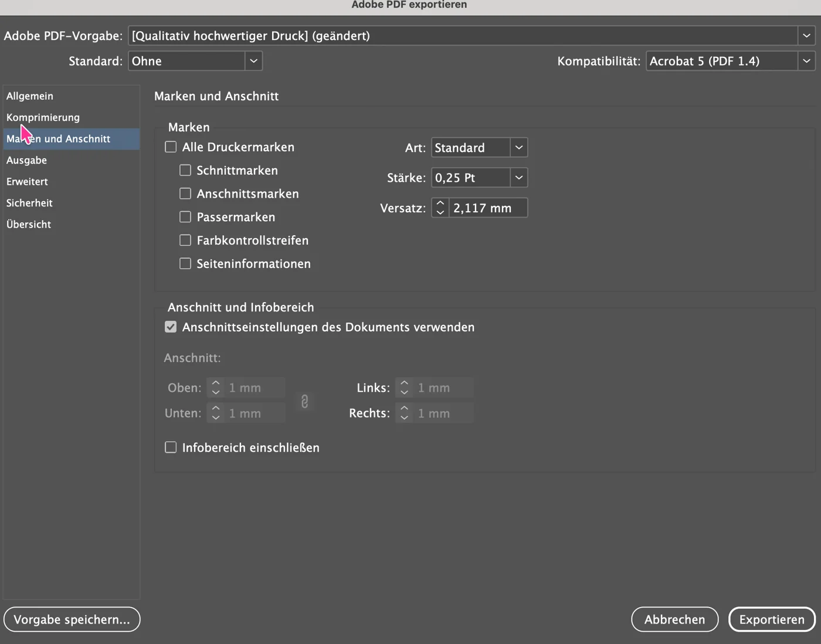This screenshot has height=644, width=821.
Task: Tick the Schnittmarken checkbox
Action: click(185, 170)
